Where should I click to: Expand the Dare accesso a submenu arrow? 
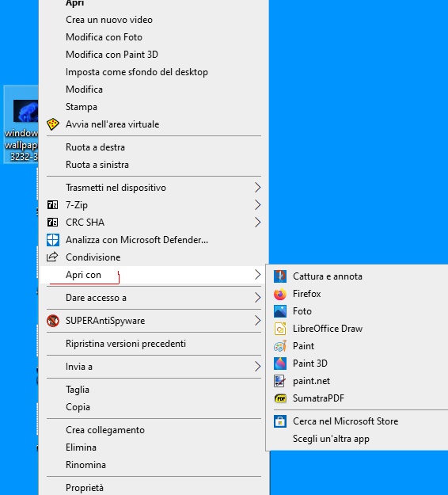click(257, 297)
